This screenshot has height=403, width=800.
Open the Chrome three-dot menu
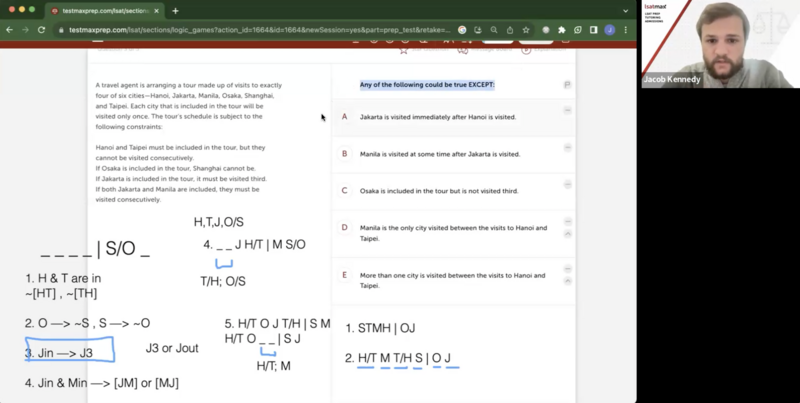click(626, 30)
